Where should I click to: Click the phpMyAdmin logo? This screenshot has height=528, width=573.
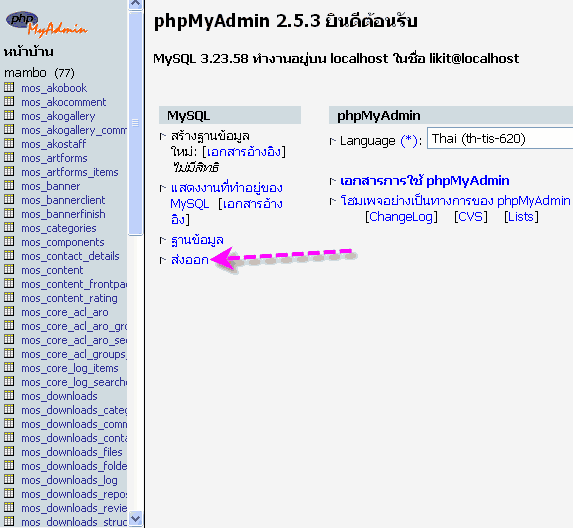click(46, 24)
